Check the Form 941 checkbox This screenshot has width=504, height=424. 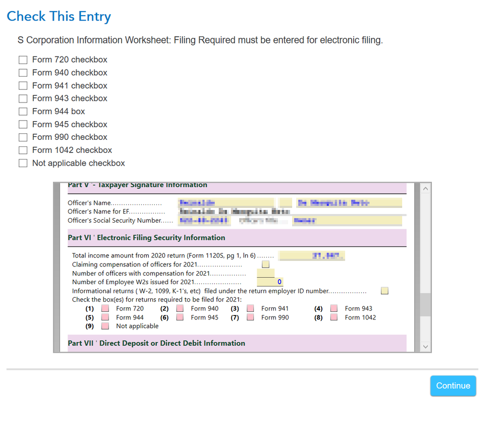(23, 85)
